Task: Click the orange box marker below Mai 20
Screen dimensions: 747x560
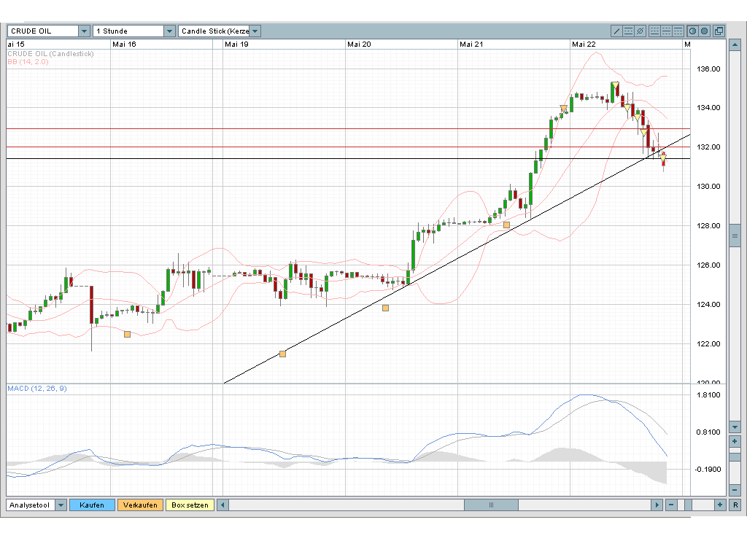Action: click(x=385, y=308)
